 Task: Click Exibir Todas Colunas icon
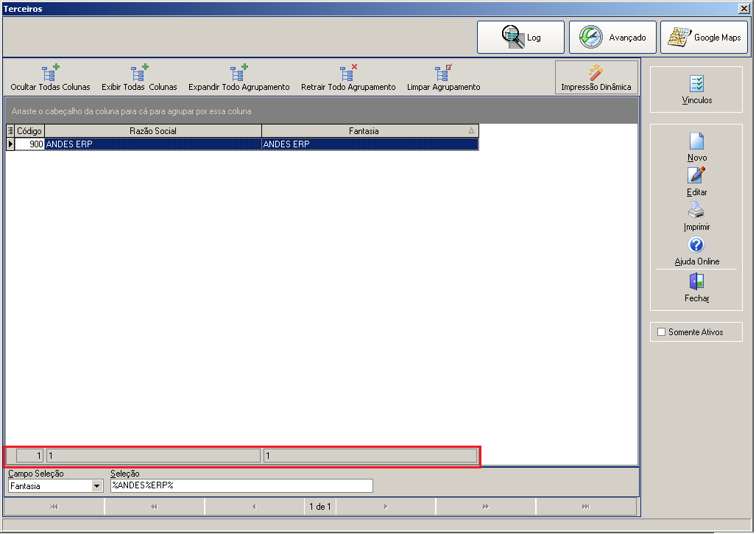[x=139, y=73]
